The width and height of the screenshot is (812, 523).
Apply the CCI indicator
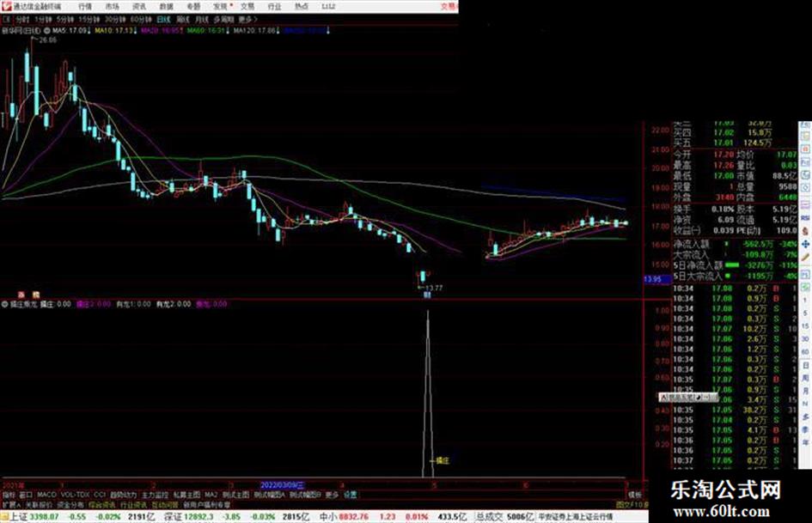tap(100, 495)
